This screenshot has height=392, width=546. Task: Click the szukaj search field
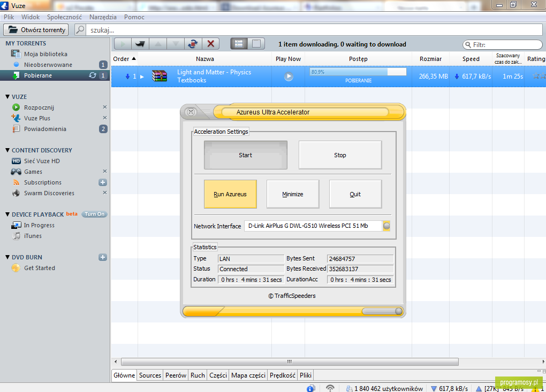click(x=314, y=30)
